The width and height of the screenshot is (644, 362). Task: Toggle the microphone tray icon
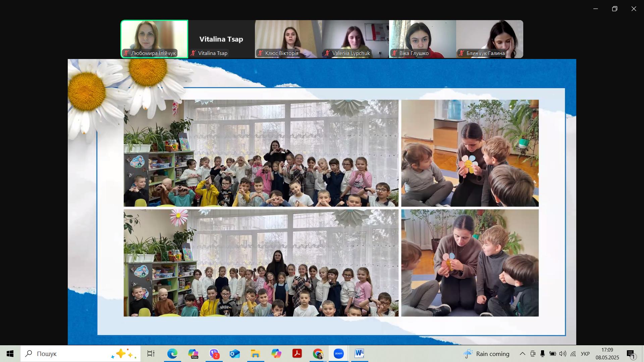(x=542, y=354)
